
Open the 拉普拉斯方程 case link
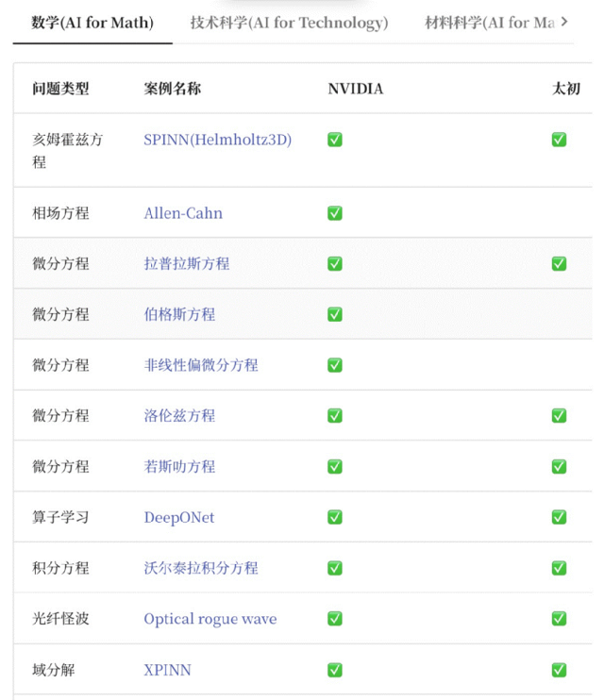pyautogui.click(x=186, y=264)
